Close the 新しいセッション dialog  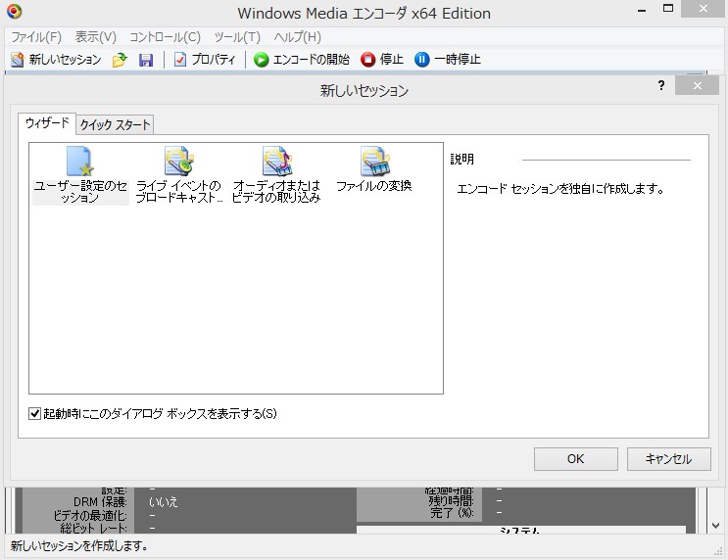tap(697, 85)
